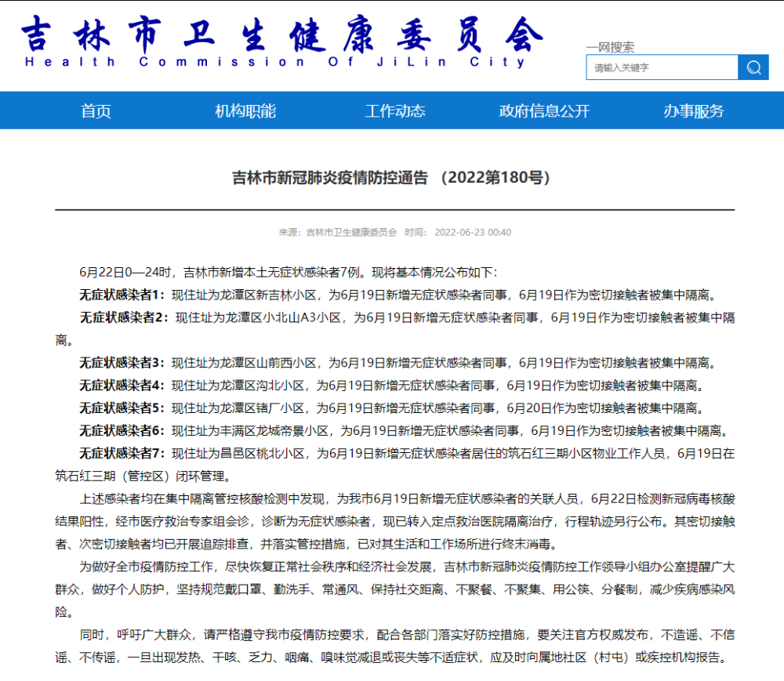Click the bold heading 无症状感染者1
Screen dimensions: 784x681
coord(122,295)
